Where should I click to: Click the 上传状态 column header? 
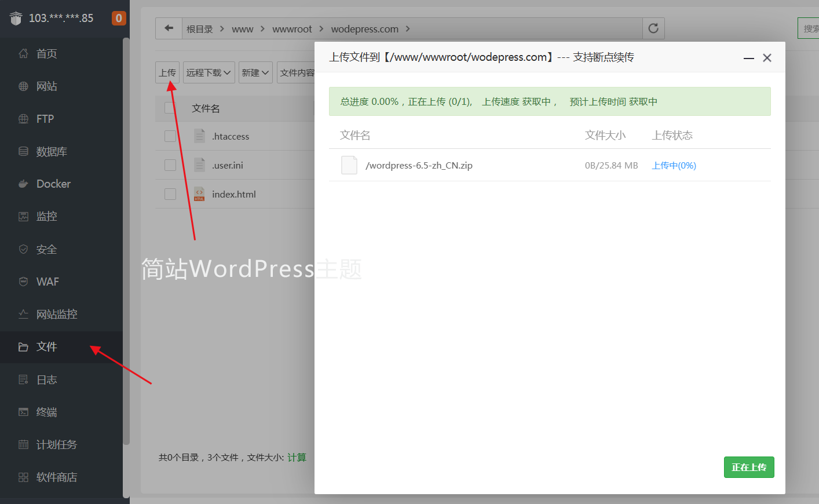point(672,135)
